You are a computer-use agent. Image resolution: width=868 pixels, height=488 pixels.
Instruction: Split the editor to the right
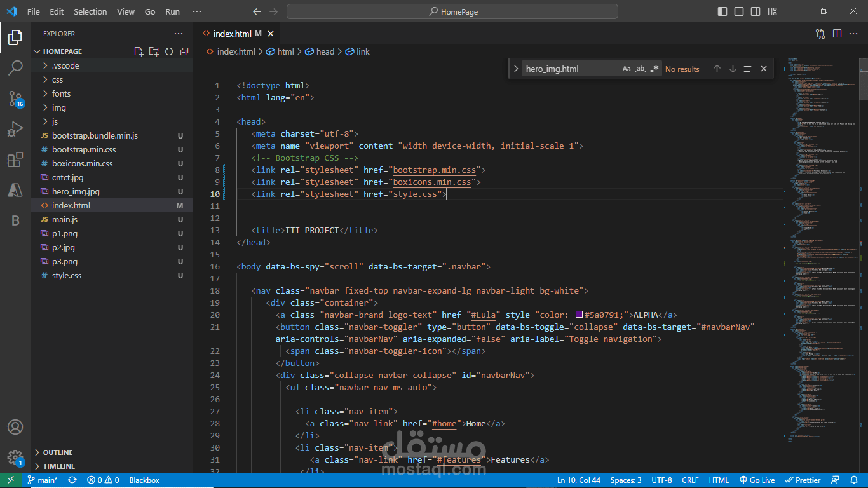pyautogui.click(x=837, y=34)
